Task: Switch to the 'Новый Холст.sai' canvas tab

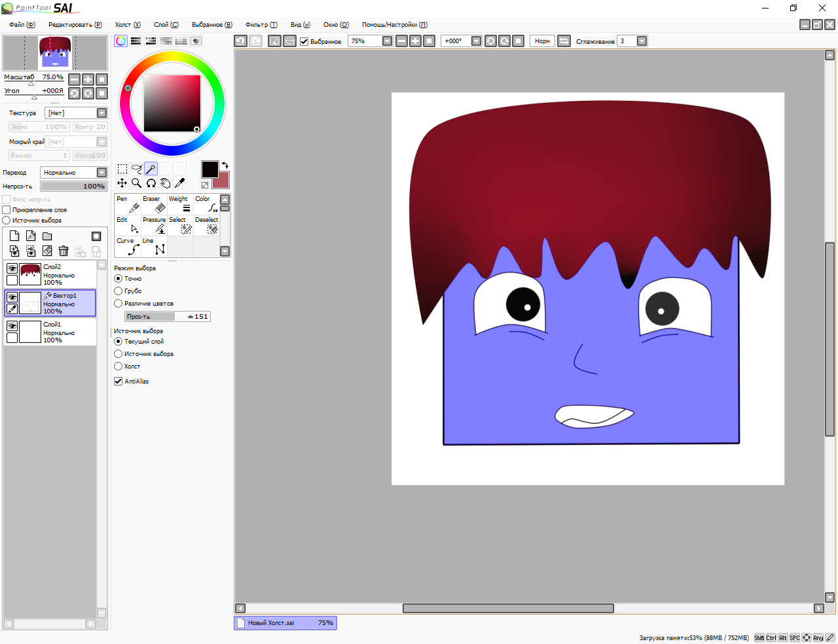Action: (285, 623)
